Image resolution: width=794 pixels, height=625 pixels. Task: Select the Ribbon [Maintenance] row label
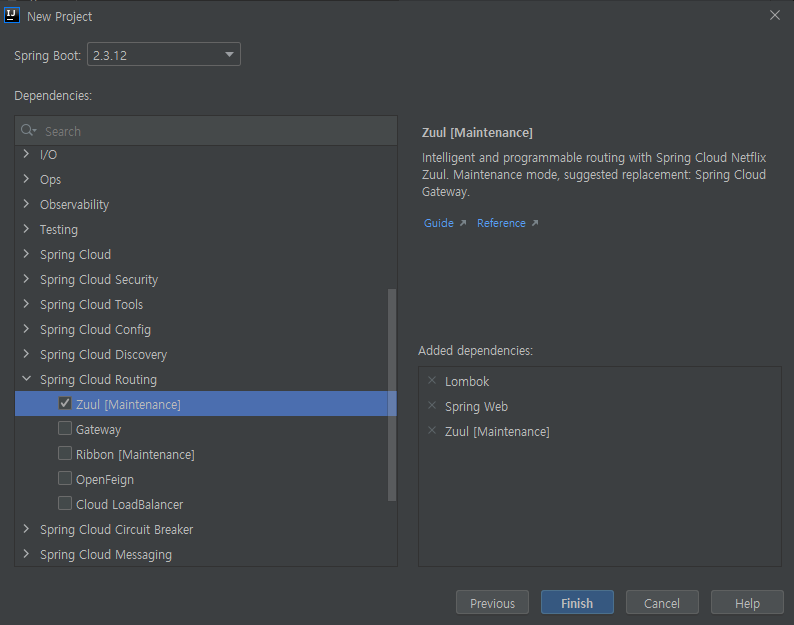click(x=135, y=454)
